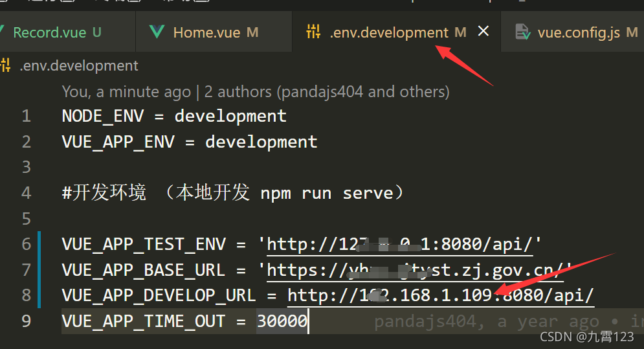Select the vue.config.js tab label
Screen dimensions: 644x349
[x=579, y=32]
